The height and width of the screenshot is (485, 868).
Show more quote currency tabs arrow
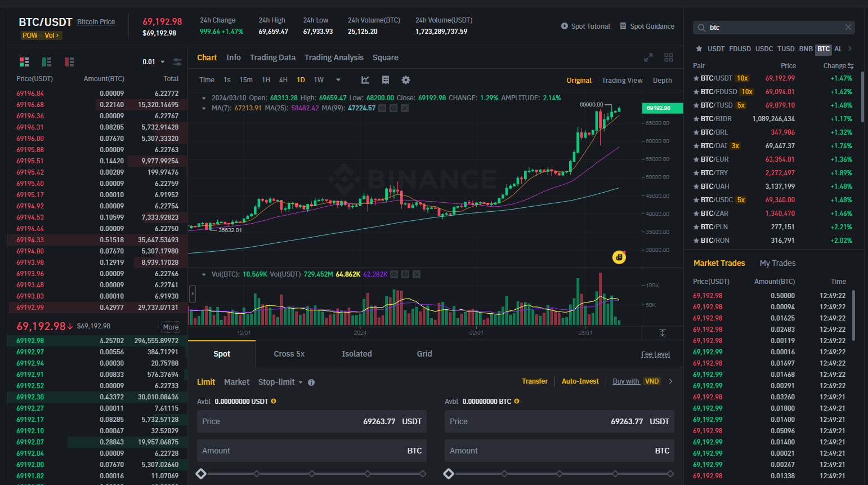[850, 48]
